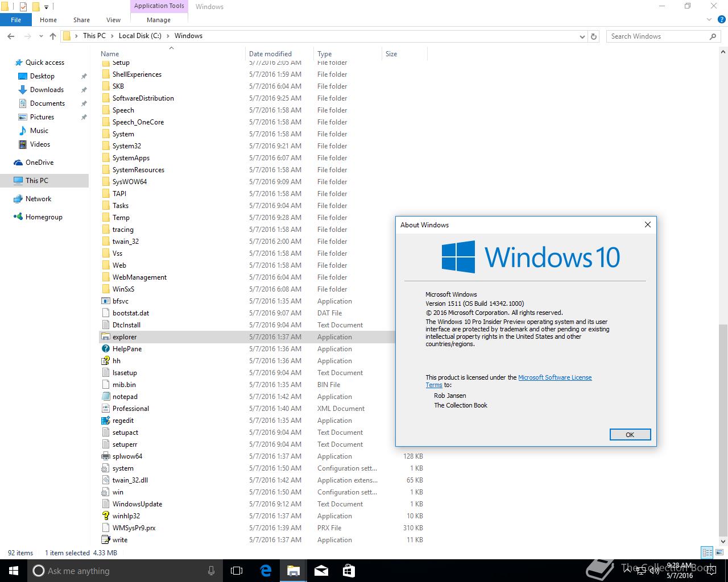Select the write application icon
The height and width of the screenshot is (582, 728).
(105, 540)
